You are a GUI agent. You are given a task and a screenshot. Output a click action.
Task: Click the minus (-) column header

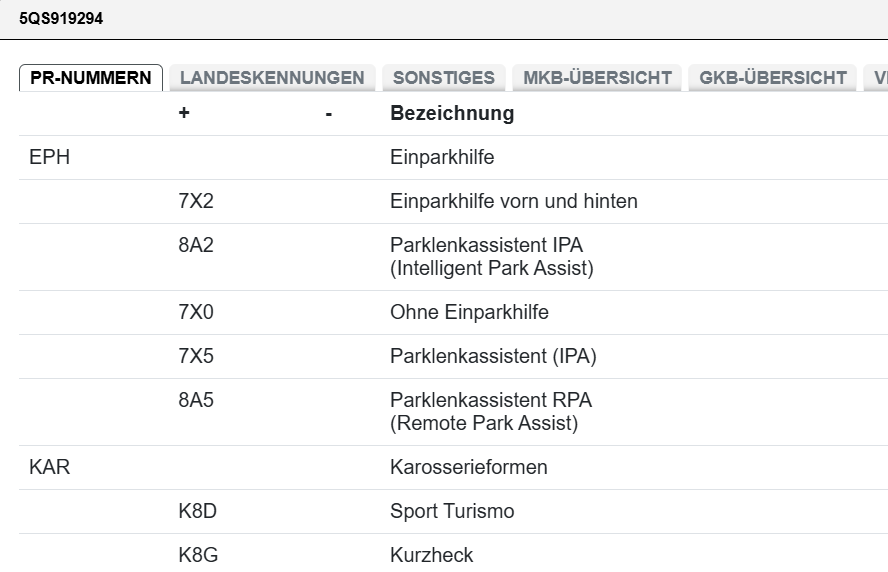click(328, 113)
